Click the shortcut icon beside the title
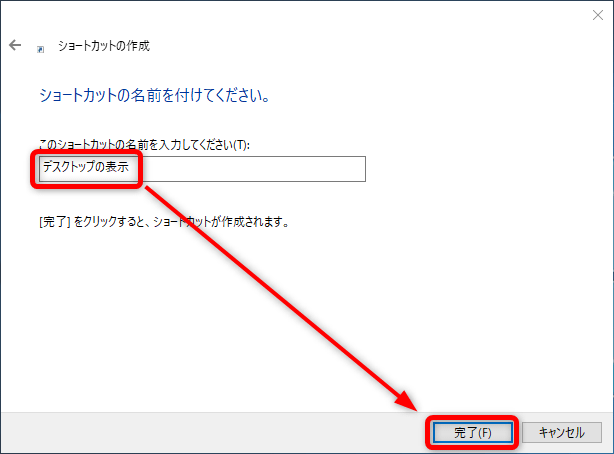The width and height of the screenshot is (614, 454). coord(40,49)
